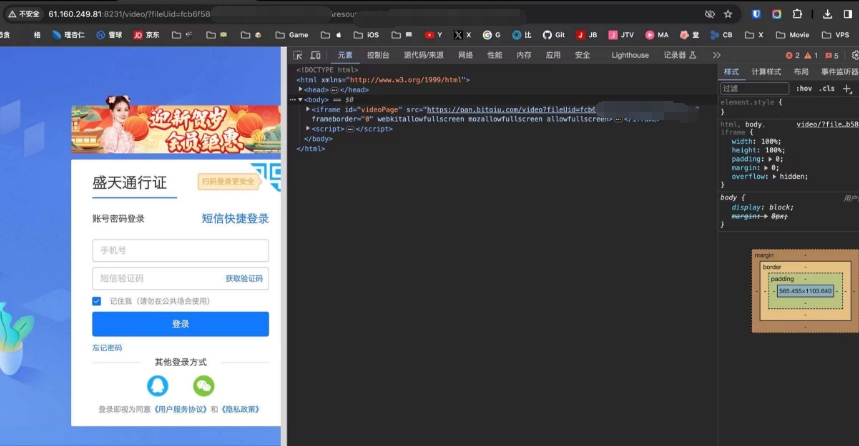Expand the script node in DOM tree

click(x=308, y=129)
